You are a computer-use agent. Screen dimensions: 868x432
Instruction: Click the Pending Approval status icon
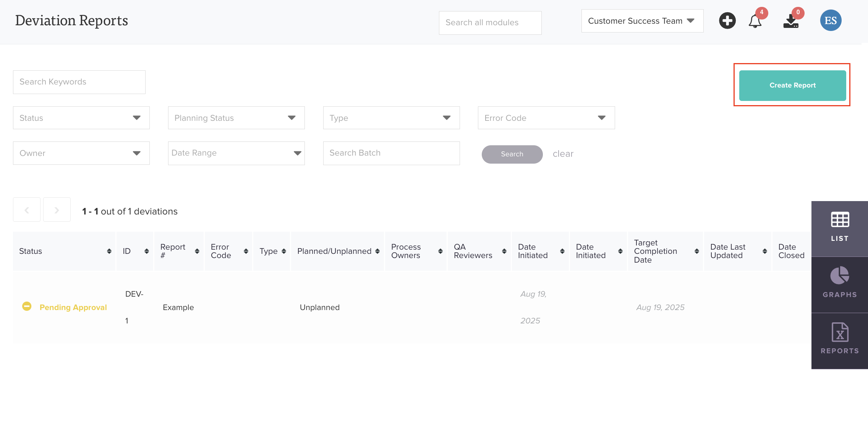pyautogui.click(x=27, y=307)
